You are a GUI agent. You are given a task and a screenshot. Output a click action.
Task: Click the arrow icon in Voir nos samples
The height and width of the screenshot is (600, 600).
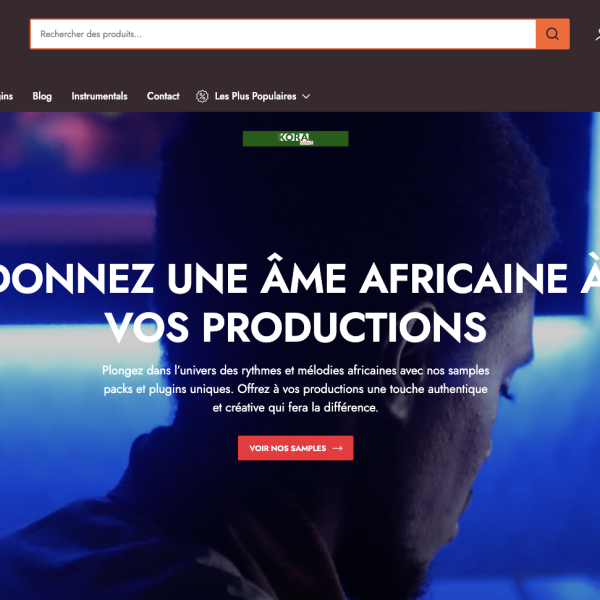point(337,448)
